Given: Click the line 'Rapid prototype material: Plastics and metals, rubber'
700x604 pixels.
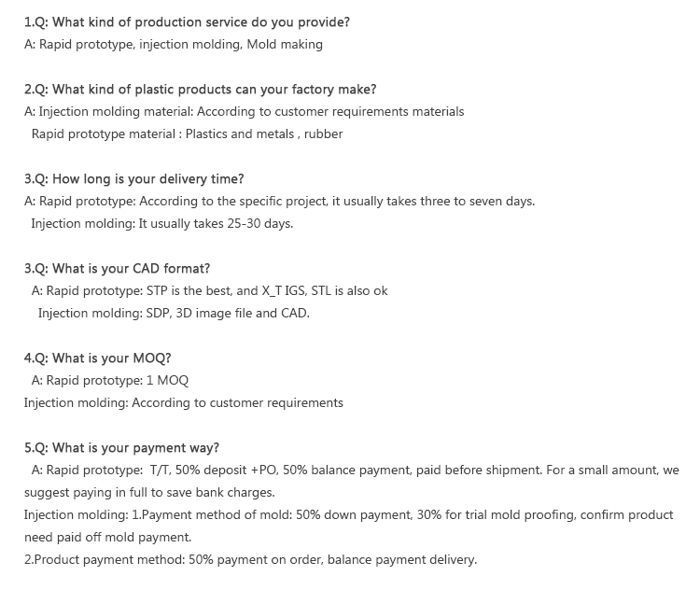Looking at the screenshot, I should pos(187,133).
